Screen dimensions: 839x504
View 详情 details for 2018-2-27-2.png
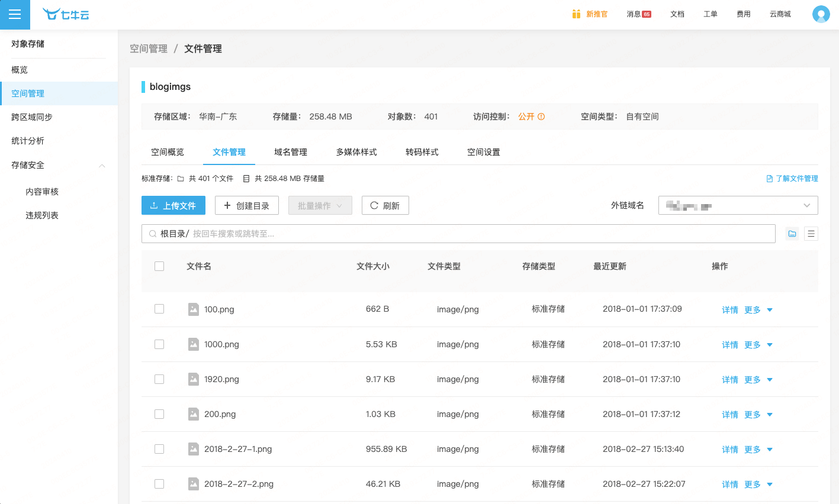(x=730, y=484)
